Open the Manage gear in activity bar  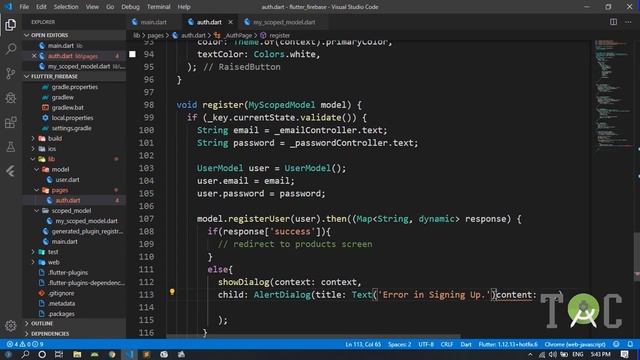pyautogui.click(x=11, y=325)
